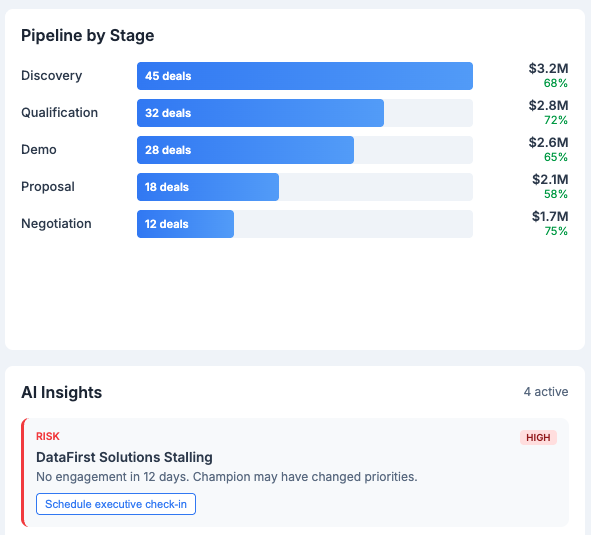Click the 65% Demo percentage
Screen dimensions: 591x535
556,157
